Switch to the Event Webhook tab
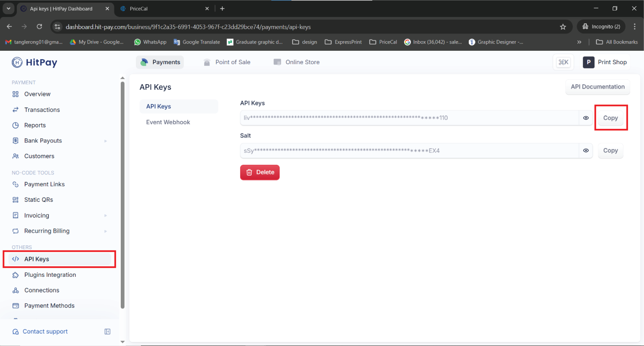Image resolution: width=644 pixels, height=346 pixels. pos(168,122)
